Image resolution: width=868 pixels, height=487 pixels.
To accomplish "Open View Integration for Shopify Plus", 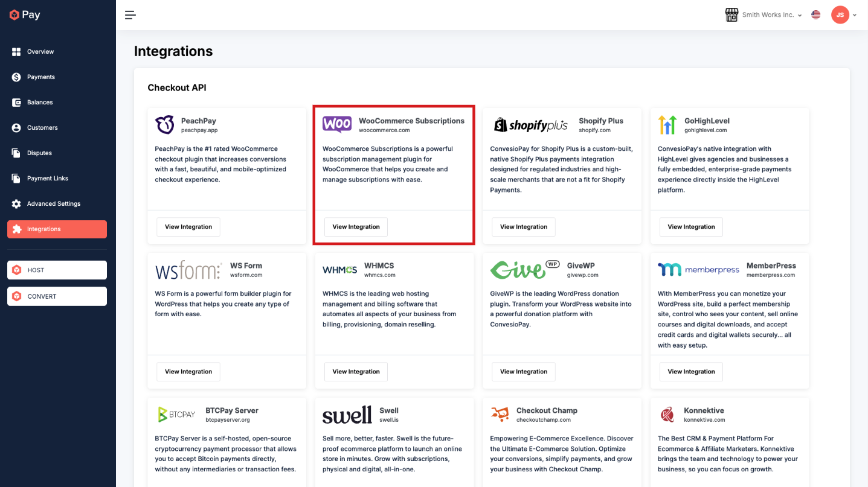I will (x=524, y=227).
